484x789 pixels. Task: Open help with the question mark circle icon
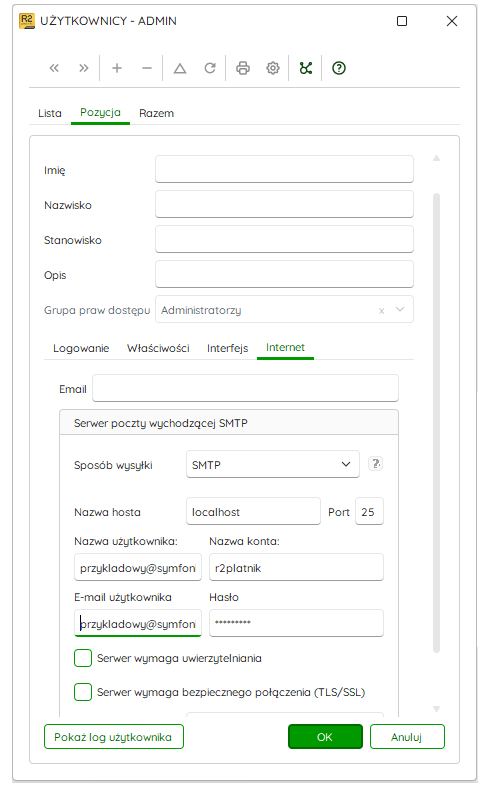click(339, 68)
